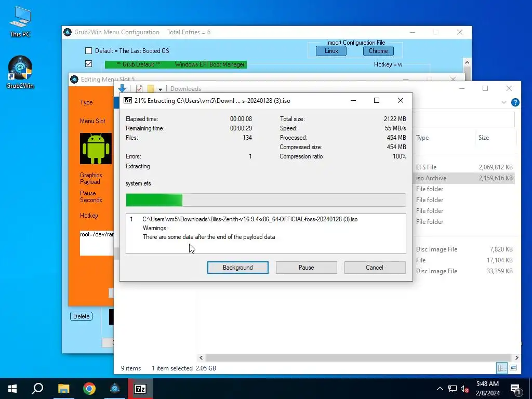Select the iso Archive row in Explorer

[x=464, y=178]
